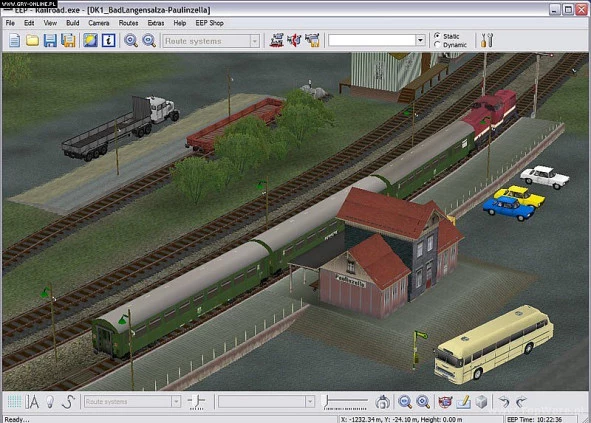Click the New document icon
Image resolution: width=591 pixels, height=423 pixels.
tap(14, 40)
